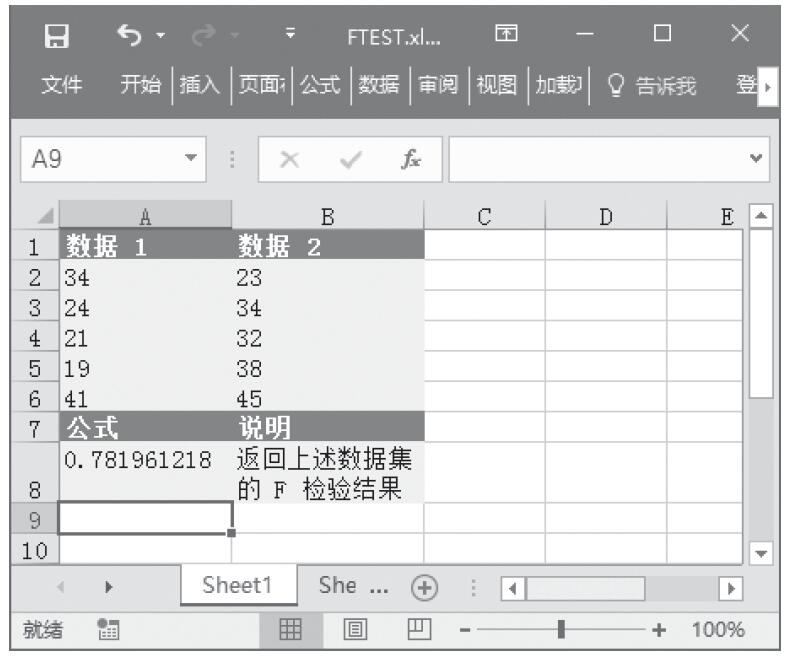790x660 pixels.
Task: Add a new sheet with plus icon
Action: pyautogui.click(x=426, y=587)
